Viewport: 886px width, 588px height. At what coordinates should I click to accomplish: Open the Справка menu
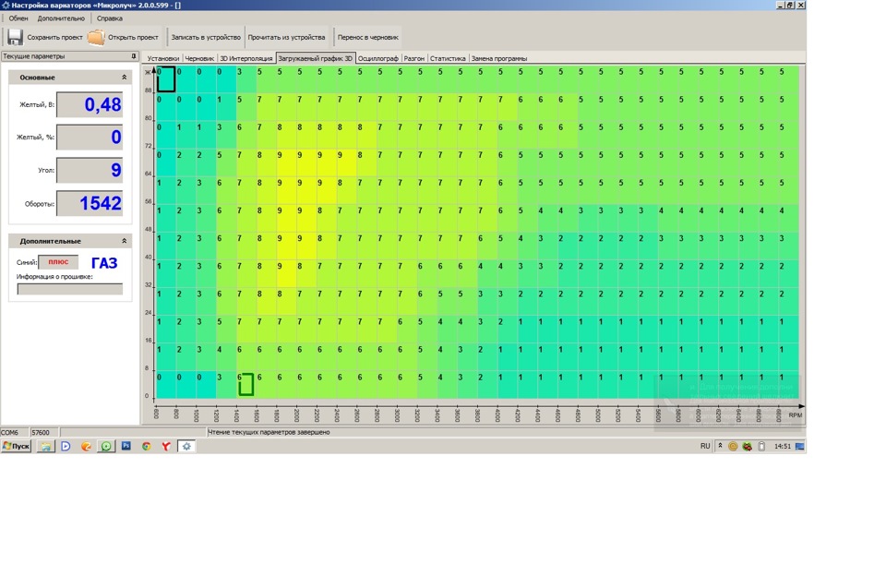point(110,18)
